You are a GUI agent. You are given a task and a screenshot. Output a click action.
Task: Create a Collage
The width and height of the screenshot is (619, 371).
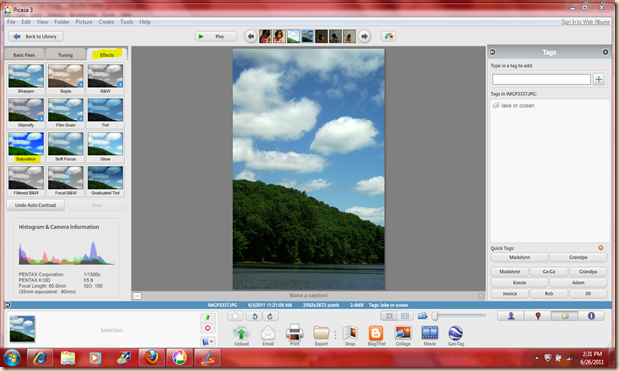point(403,333)
